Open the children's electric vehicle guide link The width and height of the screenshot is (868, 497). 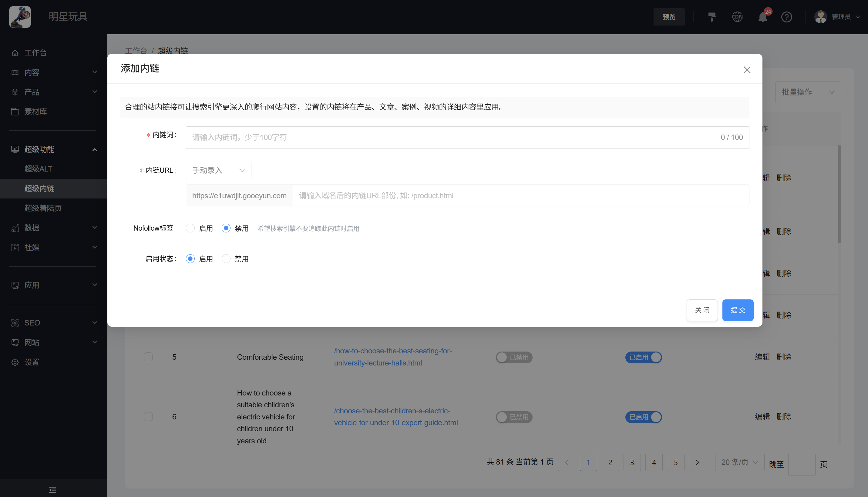395,416
